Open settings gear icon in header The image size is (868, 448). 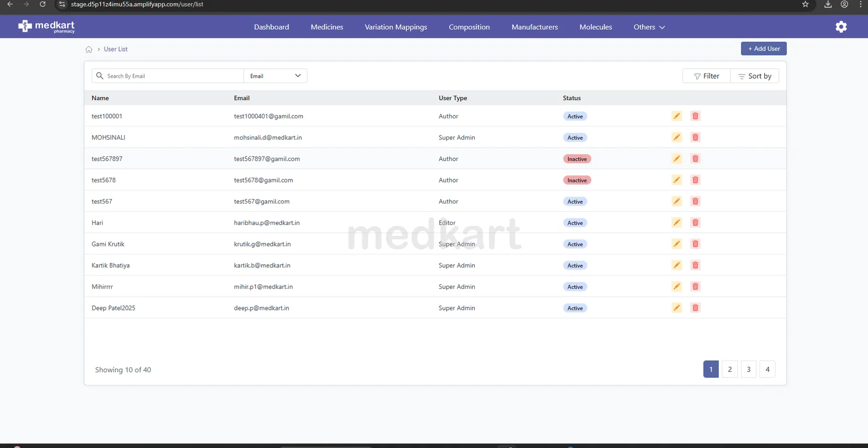point(841,27)
